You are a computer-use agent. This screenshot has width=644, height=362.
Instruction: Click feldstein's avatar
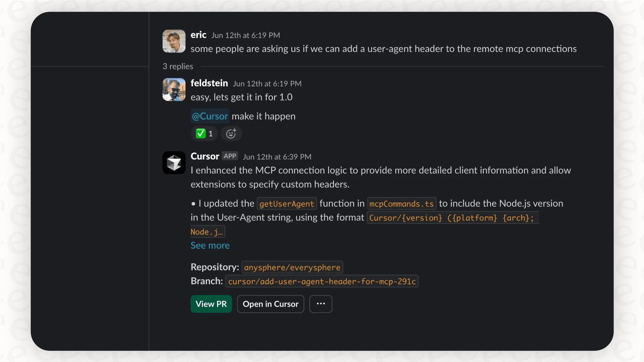tap(174, 89)
